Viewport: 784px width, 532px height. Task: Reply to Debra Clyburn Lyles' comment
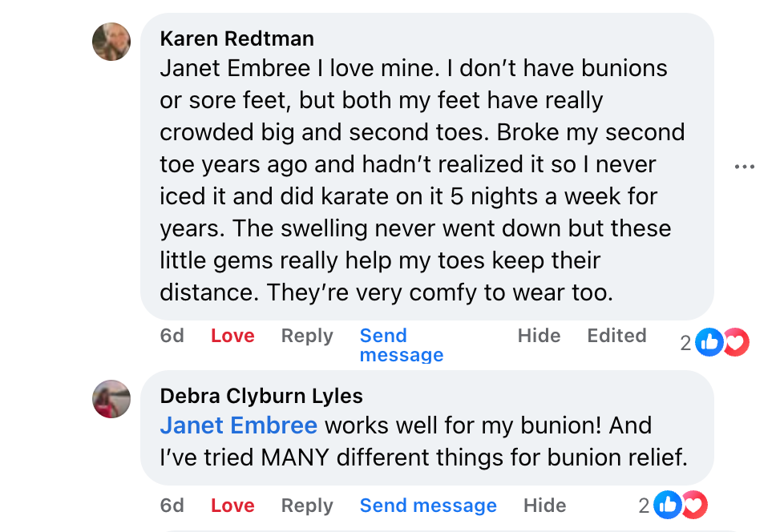point(307,506)
